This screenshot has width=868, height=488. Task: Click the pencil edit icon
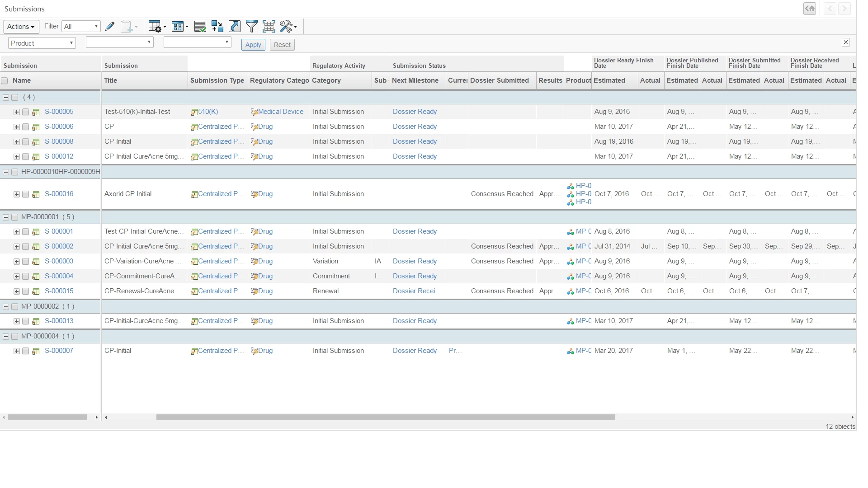[110, 27]
